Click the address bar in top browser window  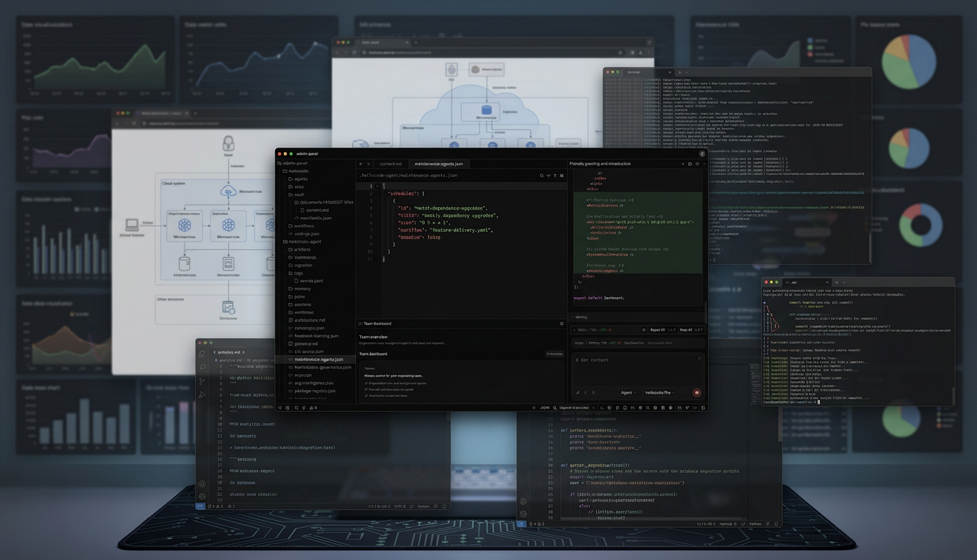point(493,52)
